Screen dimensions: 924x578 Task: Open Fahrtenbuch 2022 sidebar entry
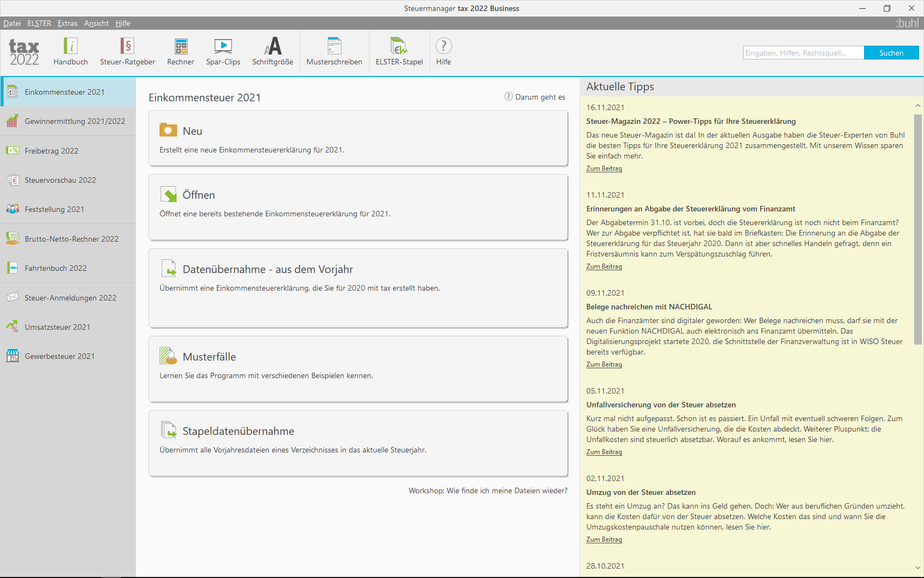(x=68, y=268)
